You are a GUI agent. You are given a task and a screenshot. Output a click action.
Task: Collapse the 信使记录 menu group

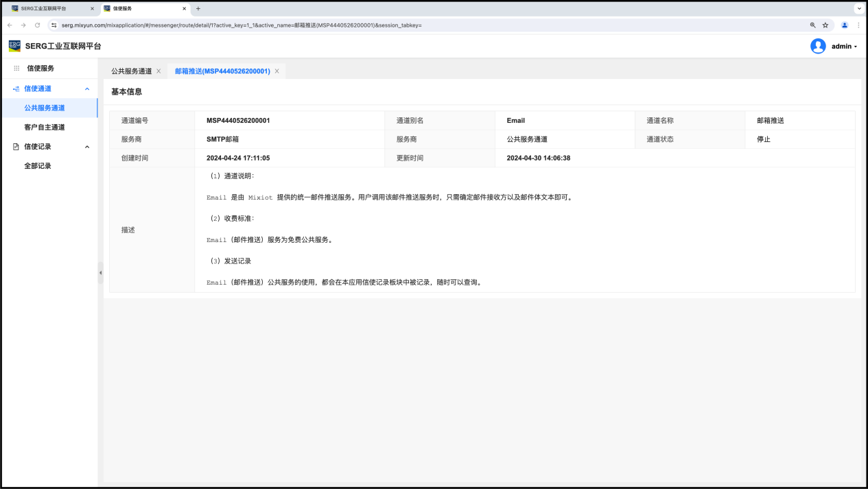[87, 147]
